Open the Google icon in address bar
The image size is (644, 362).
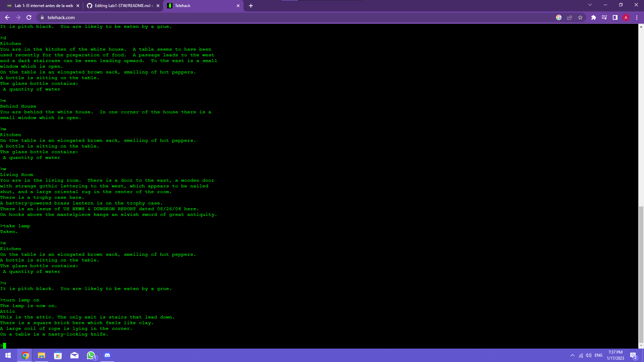pyautogui.click(x=559, y=17)
